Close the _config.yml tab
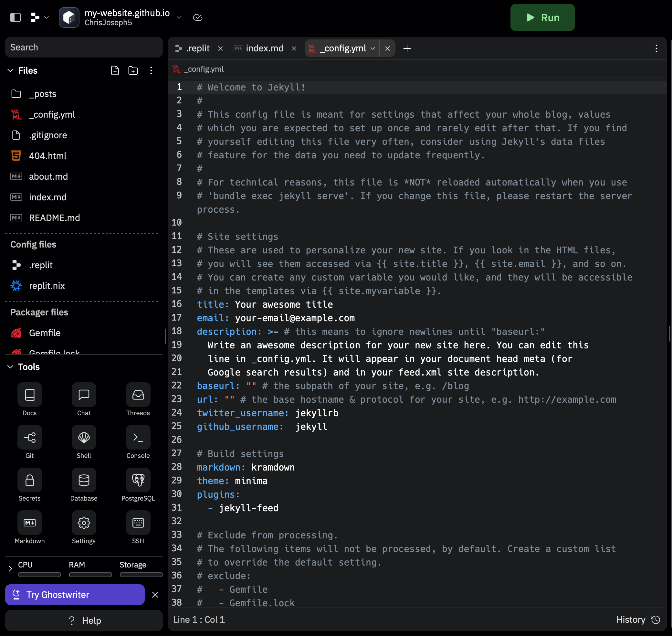Viewport: 672px width, 636px height. 388,48
